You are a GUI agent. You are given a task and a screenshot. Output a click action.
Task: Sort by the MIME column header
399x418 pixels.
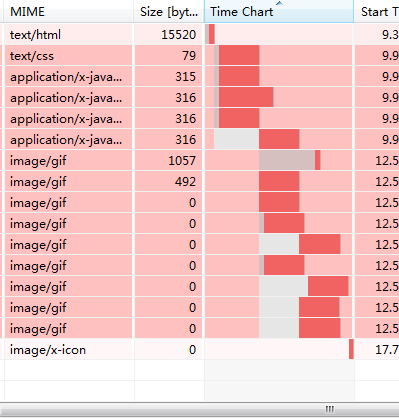pos(68,11)
